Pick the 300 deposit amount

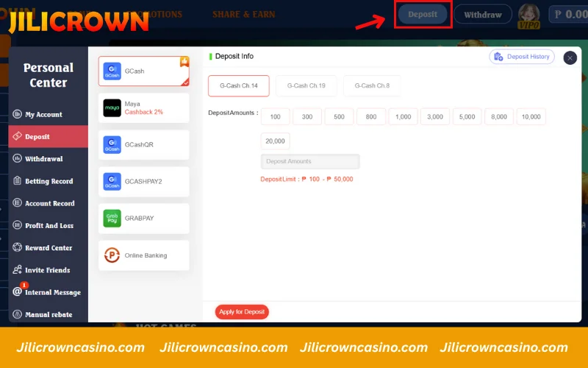(307, 117)
